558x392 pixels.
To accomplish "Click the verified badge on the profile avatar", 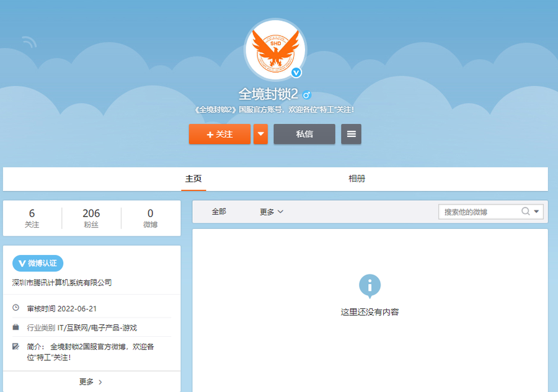I will [296, 73].
